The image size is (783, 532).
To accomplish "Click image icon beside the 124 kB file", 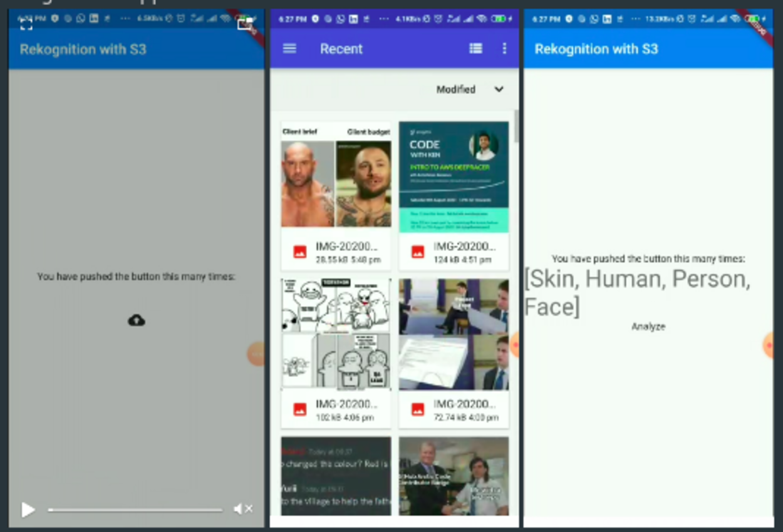I will coord(418,252).
